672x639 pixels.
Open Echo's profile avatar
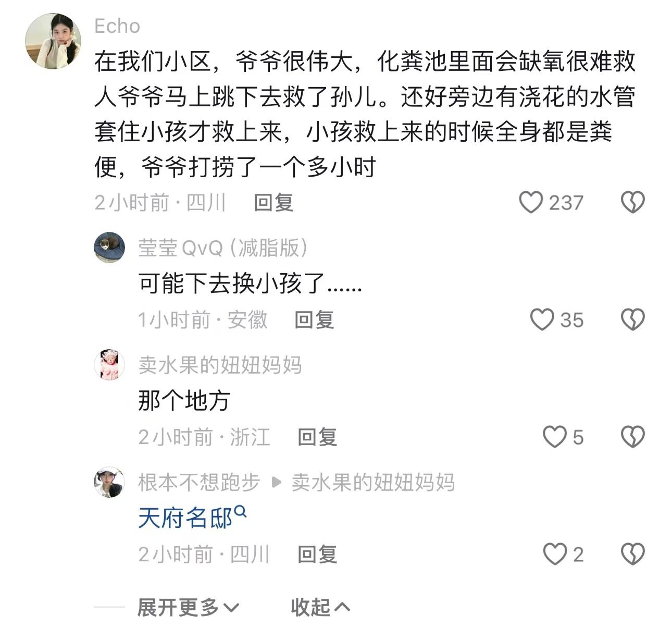[53, 41]
